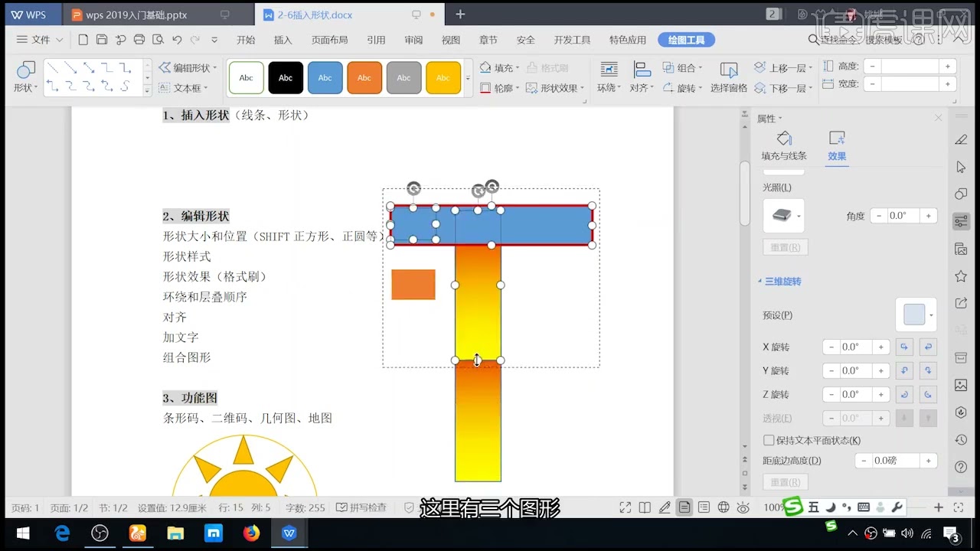Collapse the 三维旋转 section

coord(779,282)
